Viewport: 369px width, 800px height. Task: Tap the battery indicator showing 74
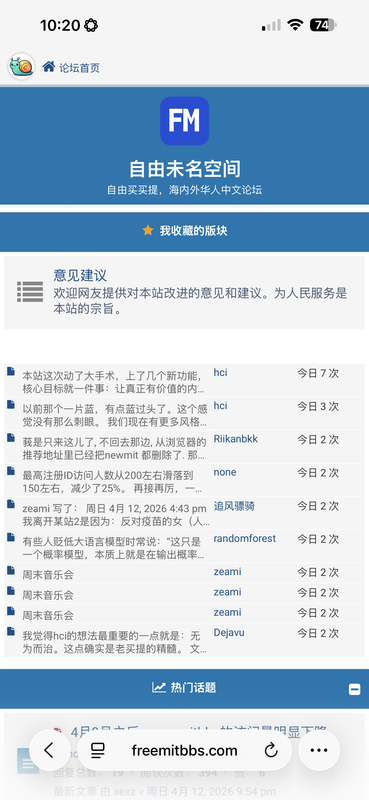(x=323, y=24)
